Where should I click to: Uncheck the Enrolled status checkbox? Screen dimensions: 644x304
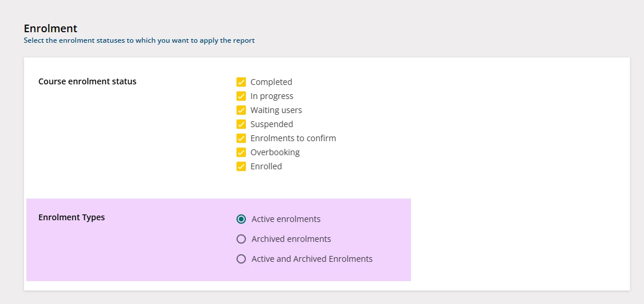coord(241,166)
